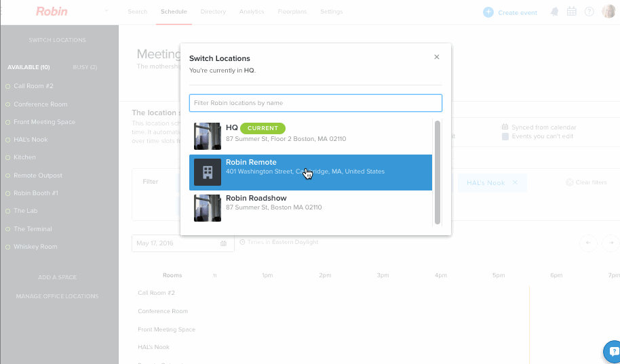Close the Switch Locations dialog
This screenshot has width=620, height=364.
point(437,57)
